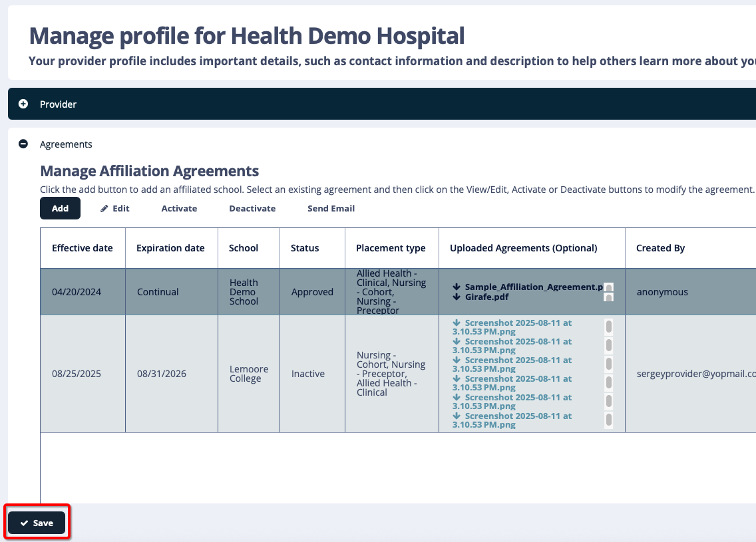
Task: Click the Inactive status cell
Action: click(312, 374)
